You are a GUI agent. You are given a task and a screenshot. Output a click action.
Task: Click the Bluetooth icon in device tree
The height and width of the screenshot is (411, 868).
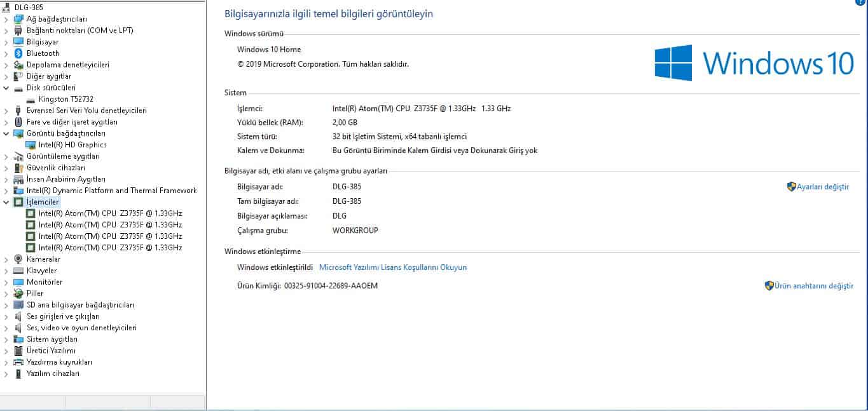[18, 53]
